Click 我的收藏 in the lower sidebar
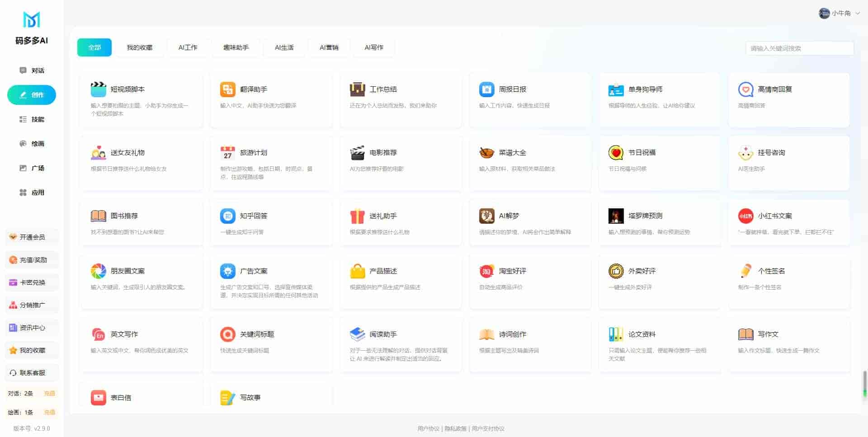The width and height of the screenshot is (868, 437). click(32, 350)
